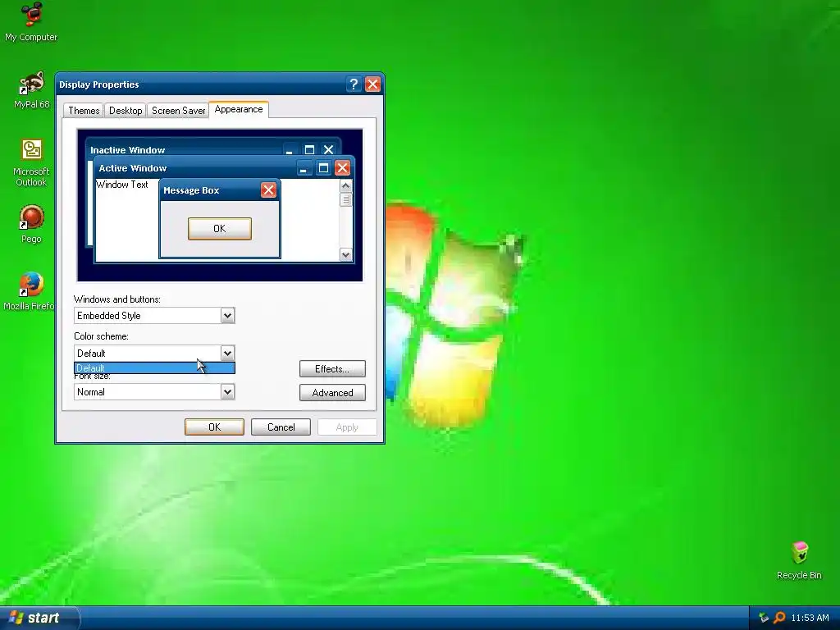Open the My Computer desktop icon
The width and height of the screenshot is (840, 630).
pos(31,22)
